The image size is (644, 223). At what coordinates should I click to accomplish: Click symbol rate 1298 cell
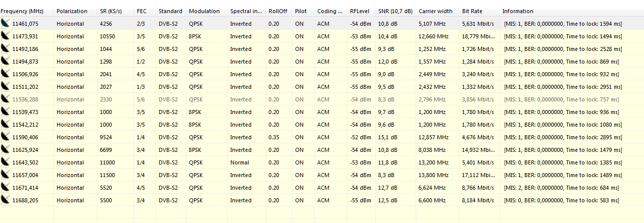tap(106, 62)
